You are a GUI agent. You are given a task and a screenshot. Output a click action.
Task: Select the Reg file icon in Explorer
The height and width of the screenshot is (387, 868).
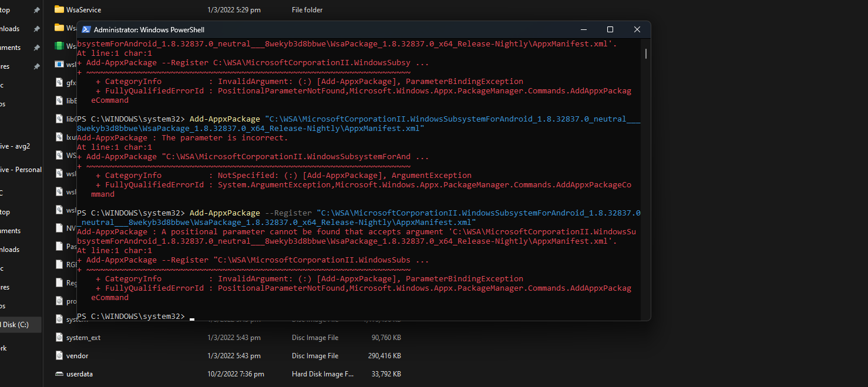pos(59,282)
